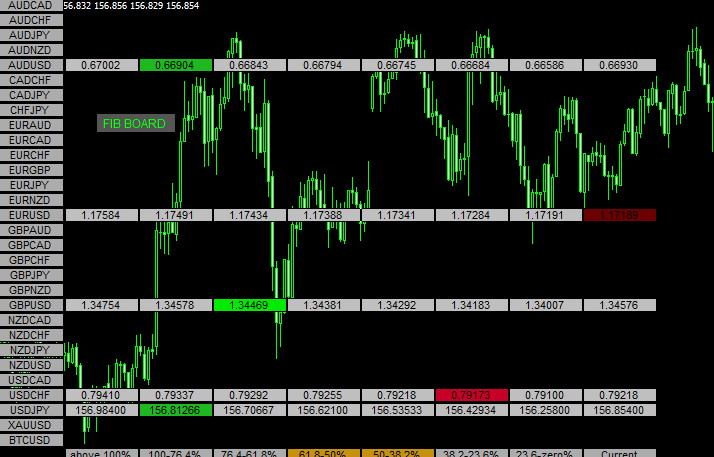The image size is (714, 457).
Task: Open the BTCUSD symbol button
Action: pyautogui.click(x=32, y=440)
